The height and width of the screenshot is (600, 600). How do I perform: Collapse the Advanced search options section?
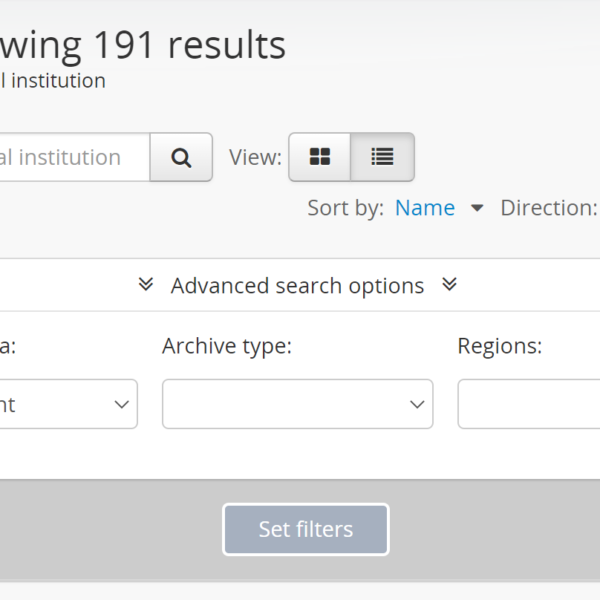(297, 286)
